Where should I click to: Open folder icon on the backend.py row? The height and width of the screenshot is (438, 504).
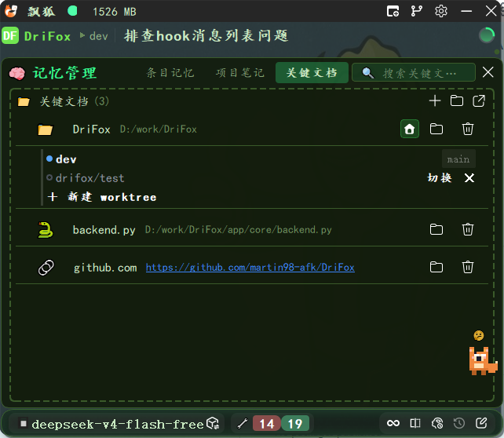[x=436, y=229]
